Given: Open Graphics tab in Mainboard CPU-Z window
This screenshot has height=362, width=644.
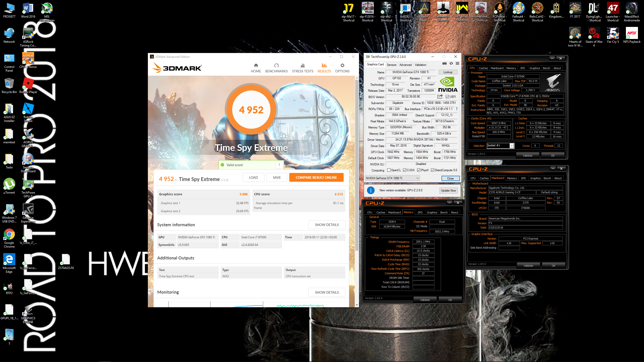Looking at the screenshot, I should pos(535,178).
